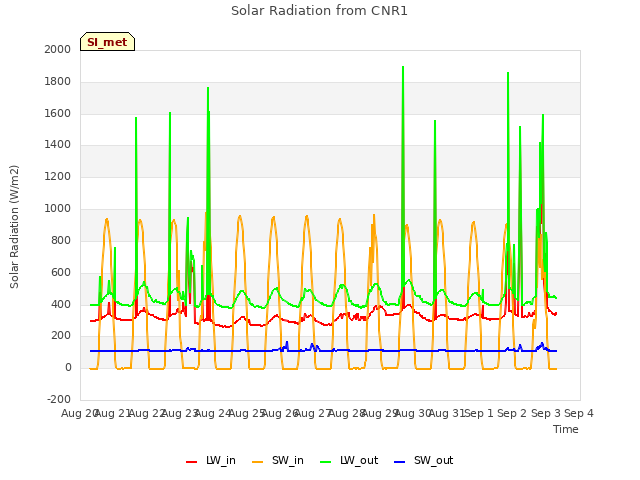The image size is (640, 480).
Task: Toggle the LW_out legend entry
Action: click(349, 461)
